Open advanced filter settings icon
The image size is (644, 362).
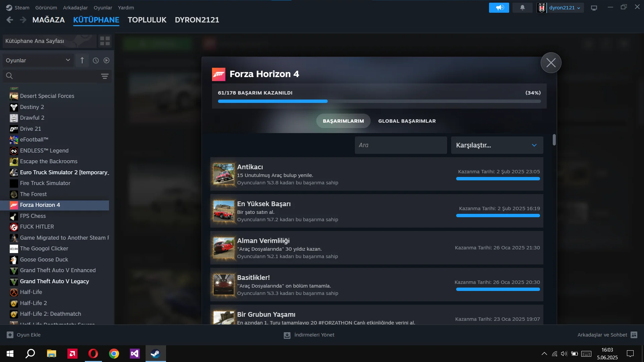point(105,76)
